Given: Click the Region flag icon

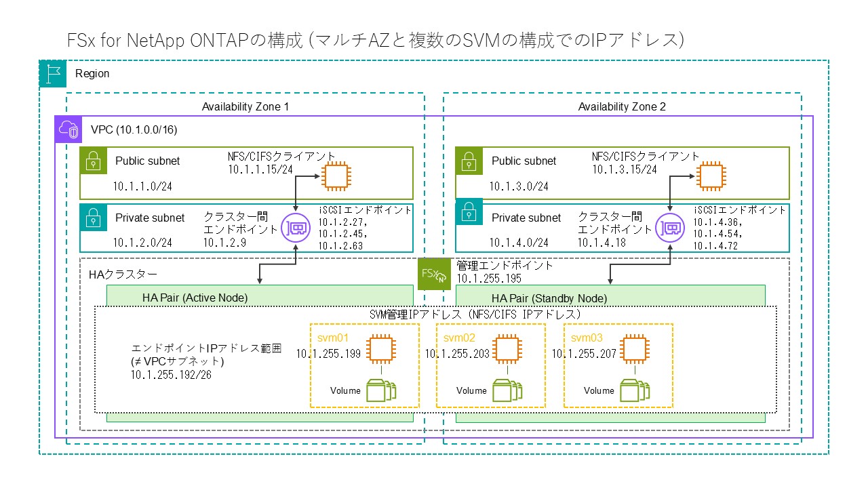Looking at the screenshot, I should click(x=52, y=74).
